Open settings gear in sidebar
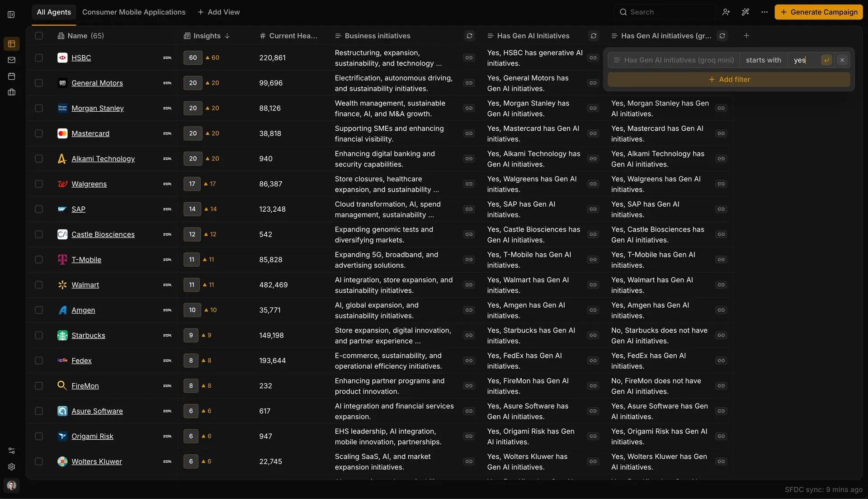This screenshot has width=868, height=499. point(12,467)
